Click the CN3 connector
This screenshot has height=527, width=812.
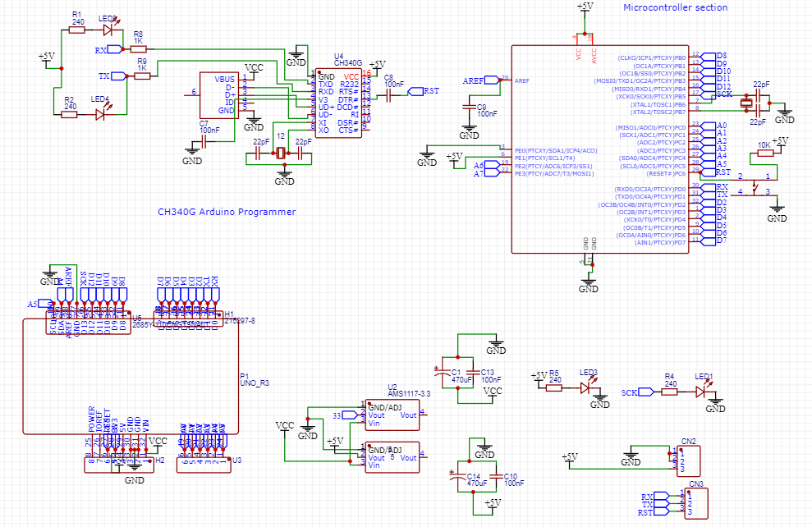point(696,503)
